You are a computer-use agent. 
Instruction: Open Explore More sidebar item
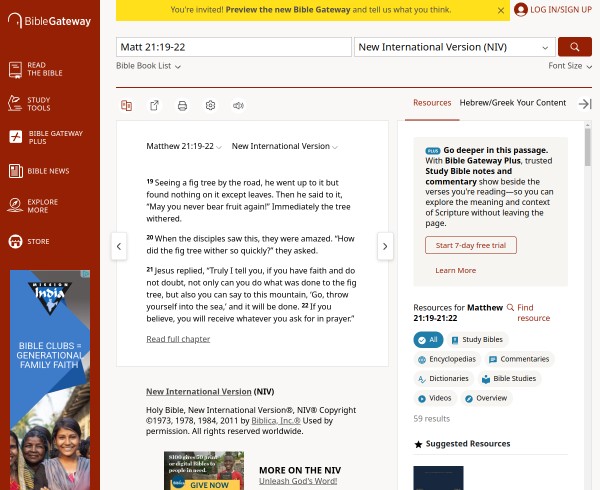point(33,206)
